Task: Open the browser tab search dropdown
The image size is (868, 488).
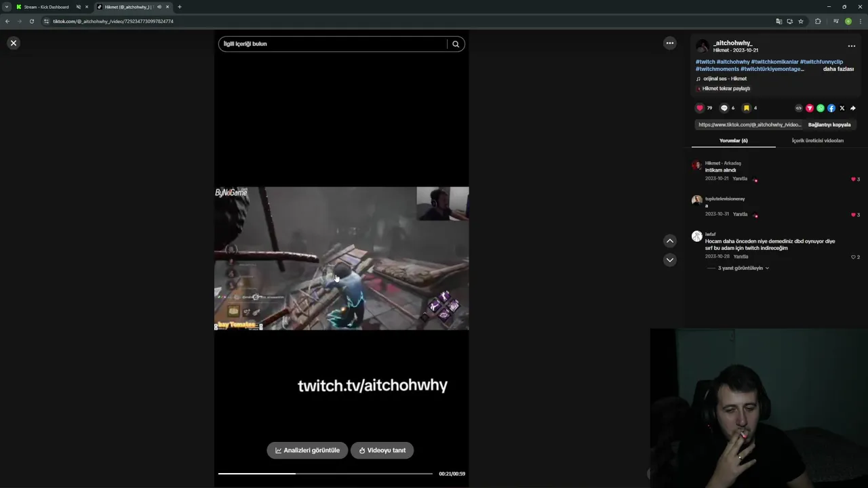Action: tap(6, 7)
